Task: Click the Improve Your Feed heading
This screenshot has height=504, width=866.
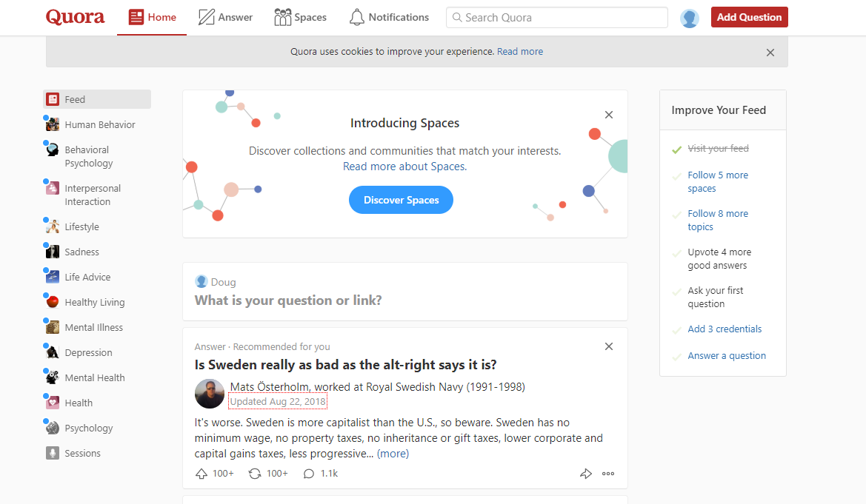Action: (x=719, y=110)
